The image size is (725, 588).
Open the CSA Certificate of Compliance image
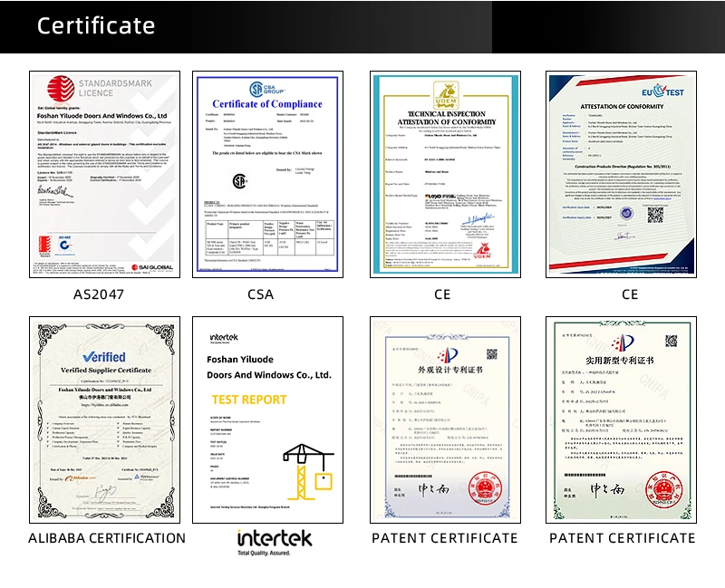(267, 174)
